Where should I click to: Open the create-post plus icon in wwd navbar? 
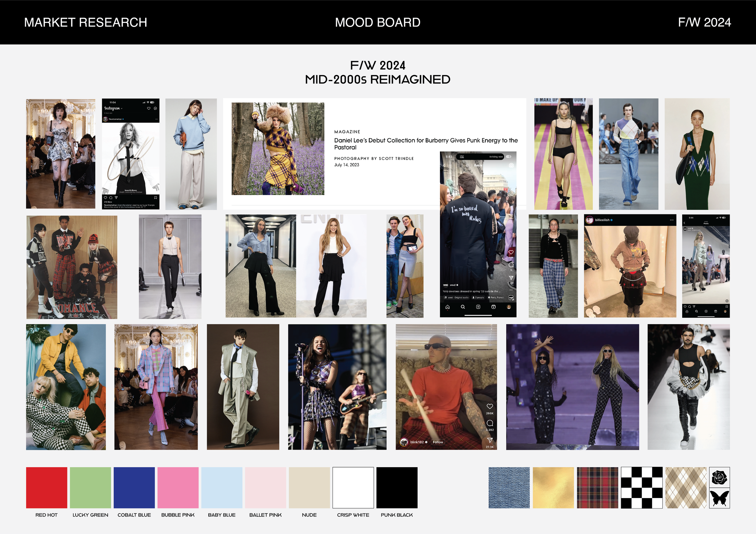[x=478, y=307]
